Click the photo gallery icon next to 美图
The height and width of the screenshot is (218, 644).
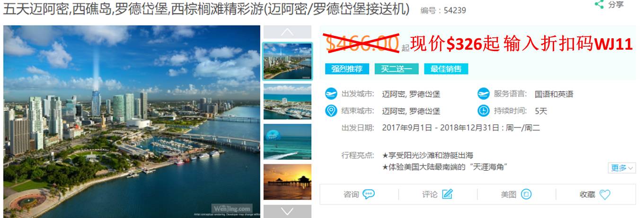526,194
